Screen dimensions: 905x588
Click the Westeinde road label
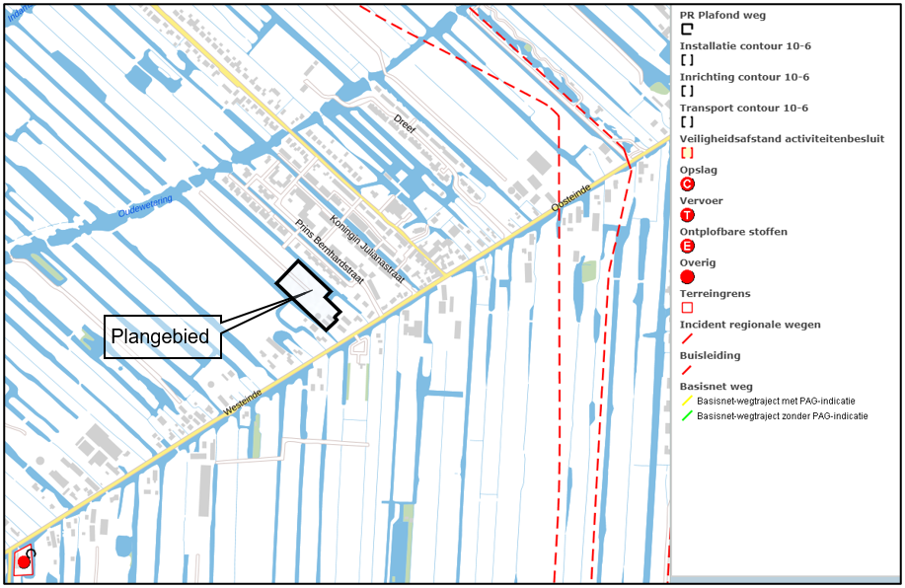243,403
